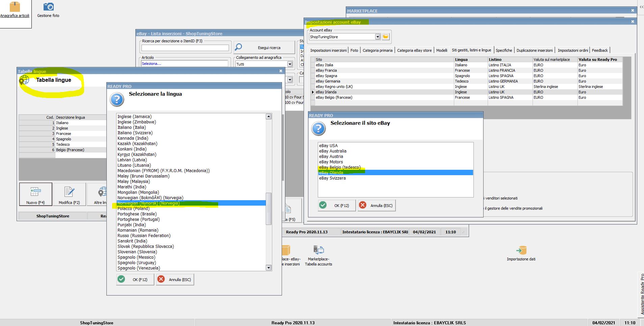Image resolution: width=644 pixels, height=326 pixels.
Task: Select Tedesco row in Tabella lingue
Action: pos(63,144)
